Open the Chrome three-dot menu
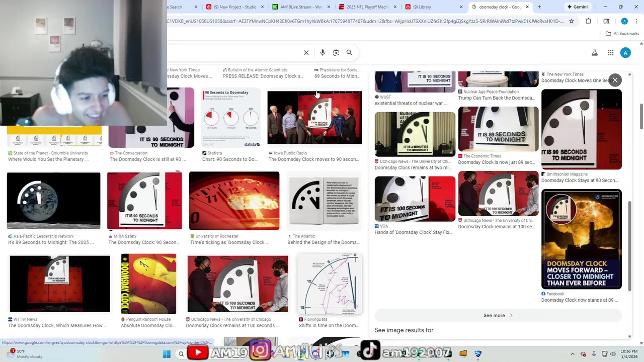The width and height of the screenshot is (644, 362). (636, 21)
